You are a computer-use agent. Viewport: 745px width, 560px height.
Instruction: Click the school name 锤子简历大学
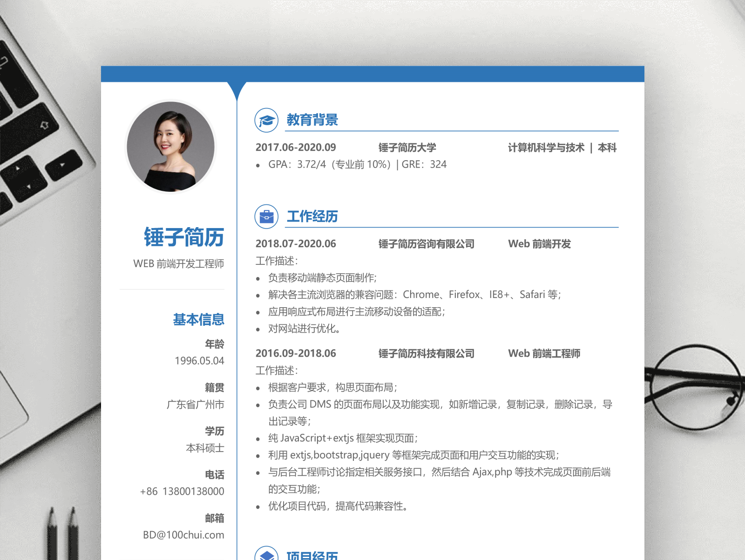point(407,148)
